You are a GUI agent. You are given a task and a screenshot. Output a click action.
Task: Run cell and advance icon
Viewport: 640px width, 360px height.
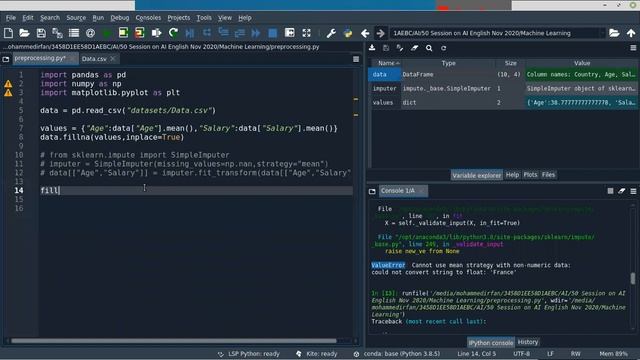click(x=140, y=33)
